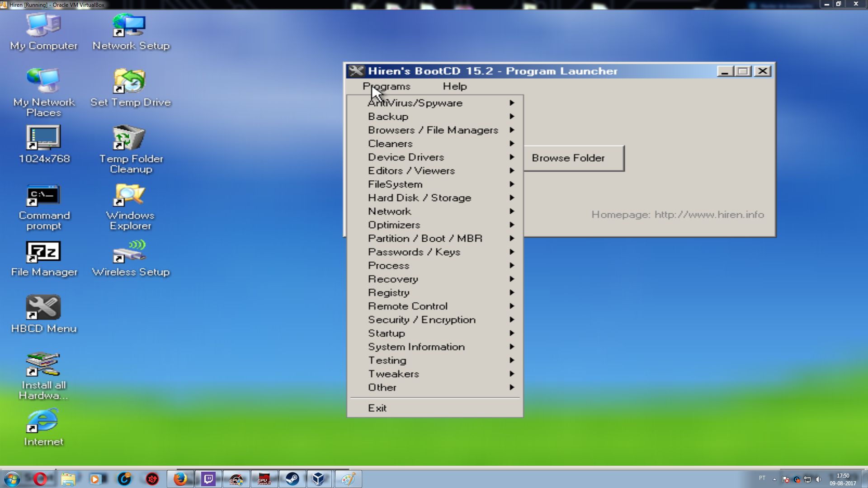Choose Registry from the Programs menu
The width and height of the screenshot is (868, 488).
coord(435,293)
